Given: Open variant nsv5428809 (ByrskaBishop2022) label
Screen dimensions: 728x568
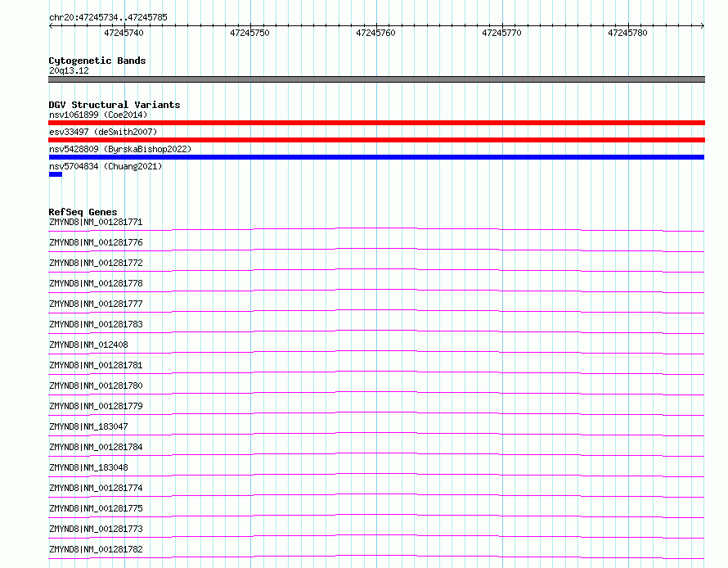Looking at the screenshot, I should coord(120,149).
